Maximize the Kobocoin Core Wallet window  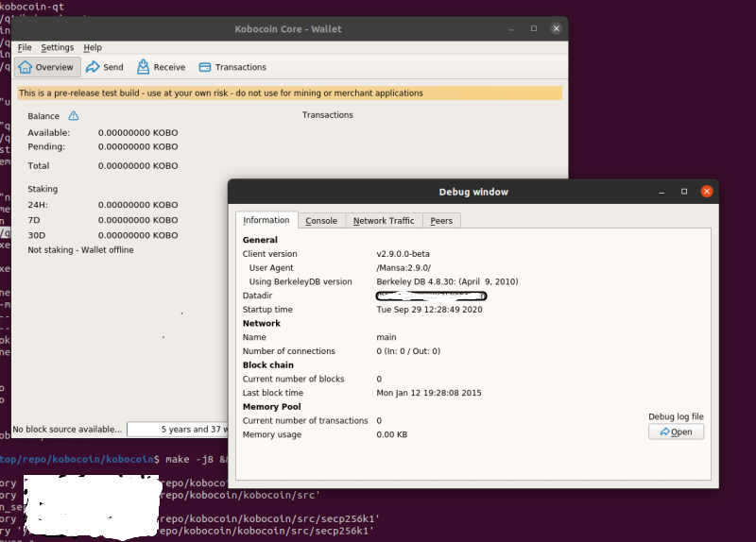coord(534,28)
